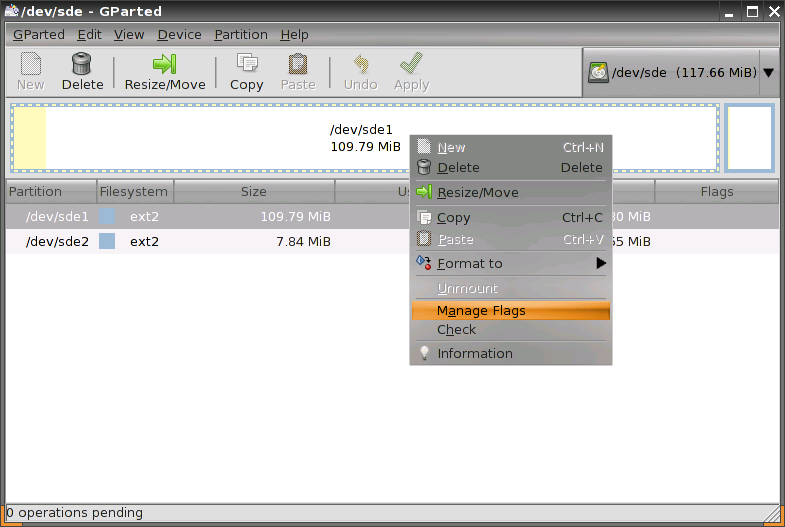This screenshot has height=527, width=785.
Task: Click the Copy toolbar icon
Action: coord(246,64)
